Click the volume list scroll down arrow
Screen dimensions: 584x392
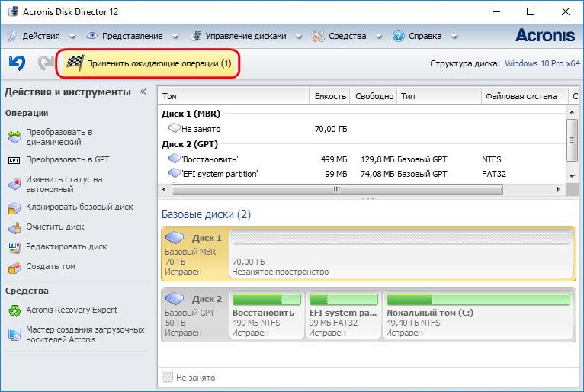pos(572,176)
